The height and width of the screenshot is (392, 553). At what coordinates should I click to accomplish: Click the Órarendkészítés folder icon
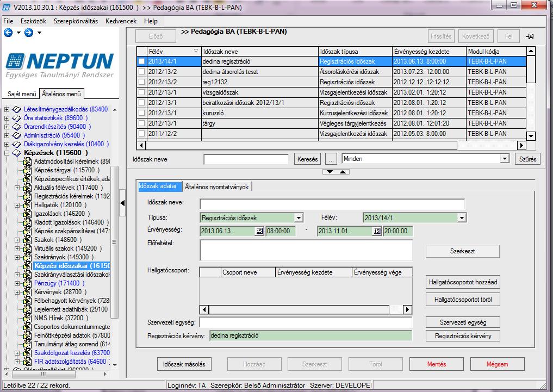click(16, 127)
